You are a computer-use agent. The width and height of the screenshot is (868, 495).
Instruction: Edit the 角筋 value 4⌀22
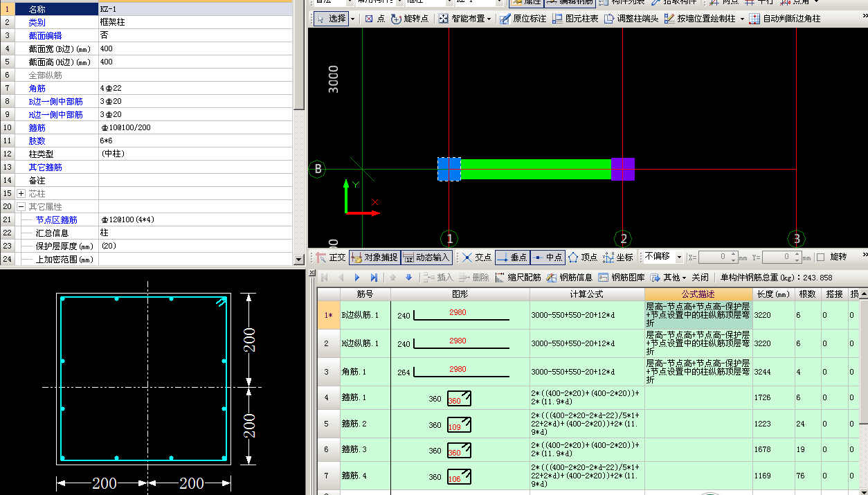(195, 88)
